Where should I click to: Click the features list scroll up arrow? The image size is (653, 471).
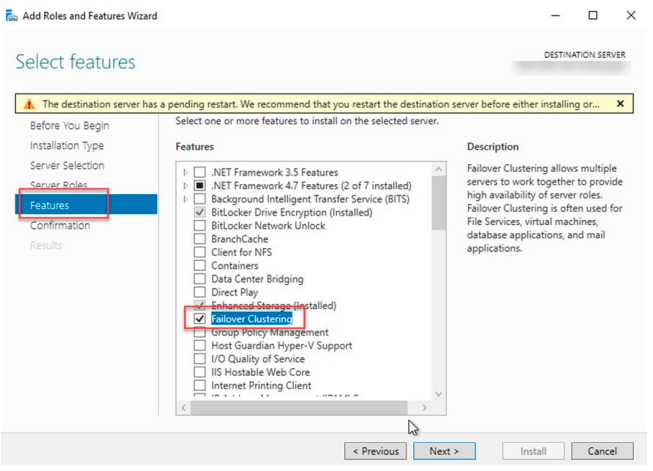pos(439,169)
